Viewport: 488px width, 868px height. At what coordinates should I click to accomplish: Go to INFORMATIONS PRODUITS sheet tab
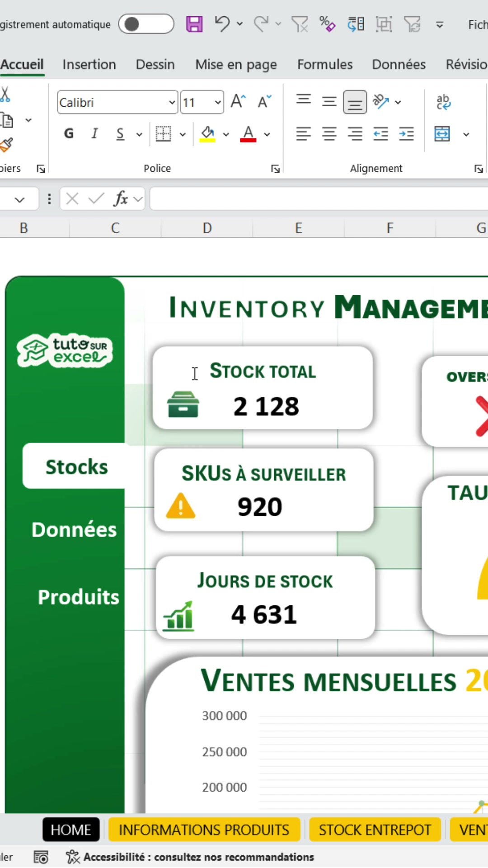(204, 830)
